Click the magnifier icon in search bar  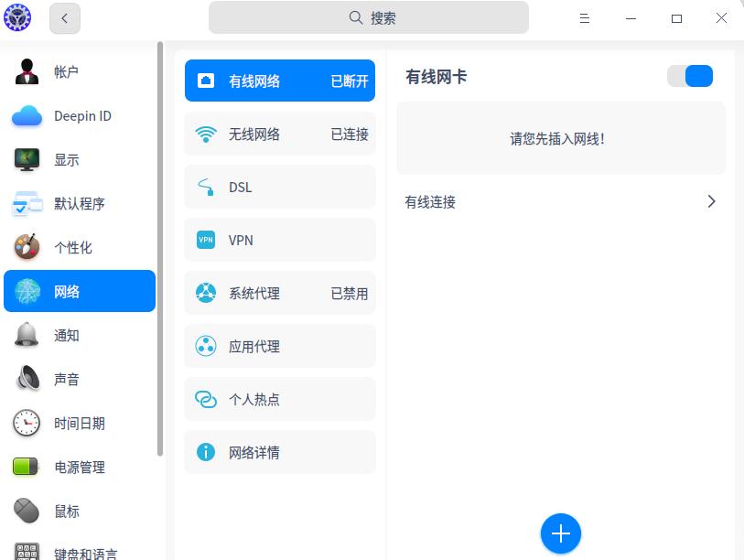click(x=355, y=18)
